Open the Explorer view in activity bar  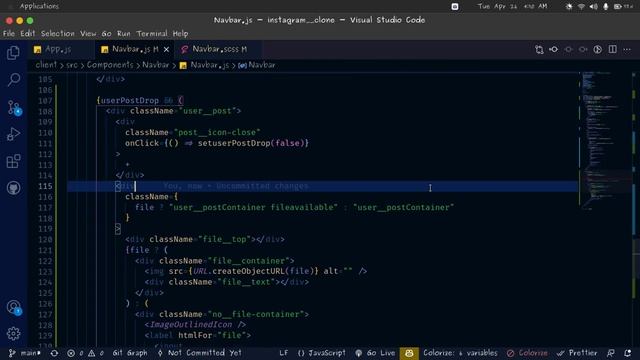pyautogui.click(x=13, y=53)
